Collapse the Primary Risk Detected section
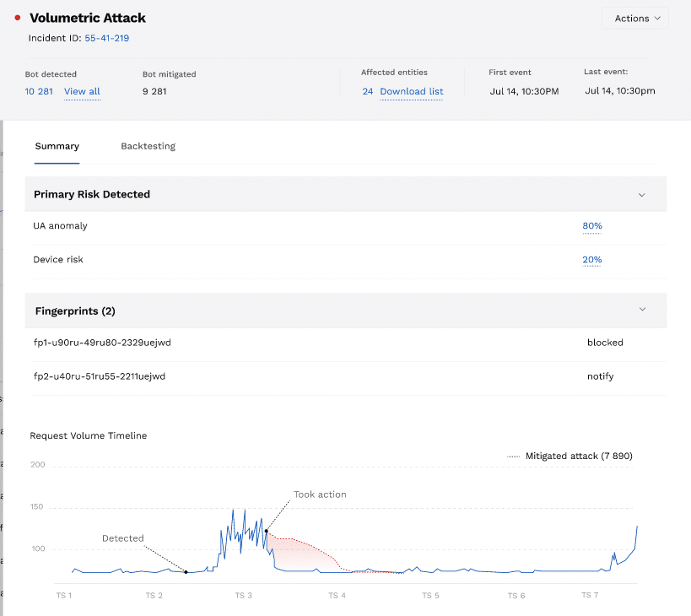The height and width of the screenshot is (616, 691). (641, 195)
